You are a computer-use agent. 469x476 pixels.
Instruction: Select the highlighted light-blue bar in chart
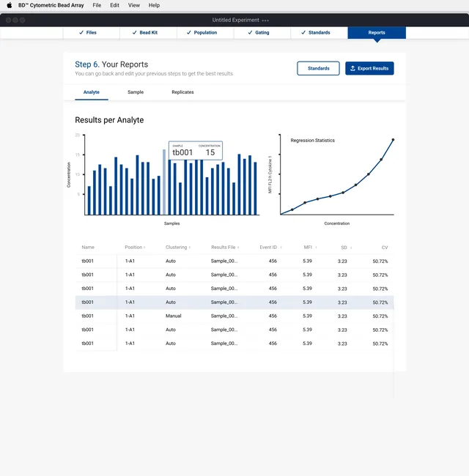164,182
